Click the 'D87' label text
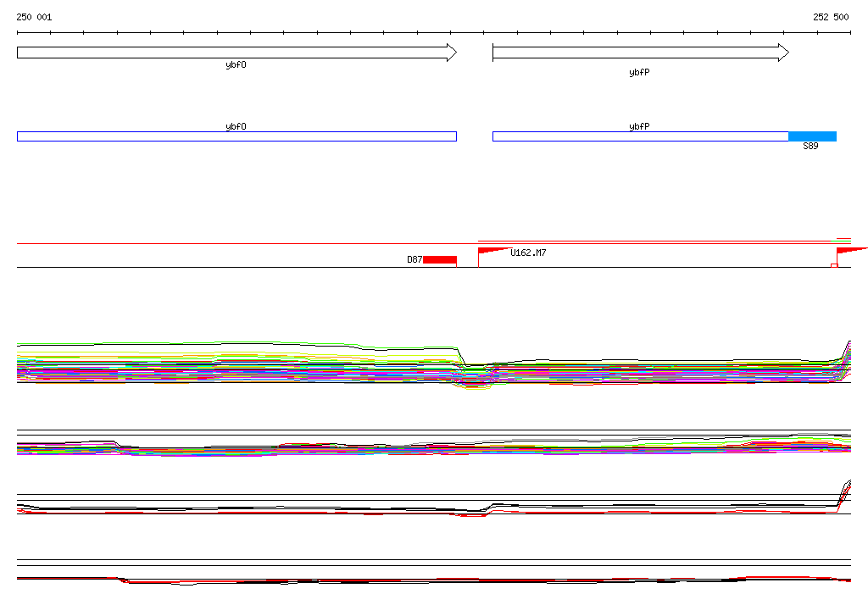Screen dimensions: 868x605 click(415, 259)
